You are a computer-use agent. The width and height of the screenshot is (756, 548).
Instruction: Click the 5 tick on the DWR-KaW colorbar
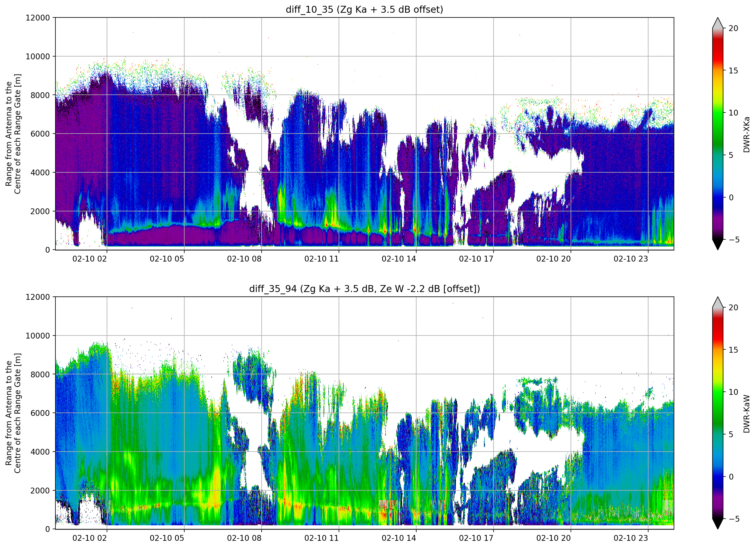point(731,434)
